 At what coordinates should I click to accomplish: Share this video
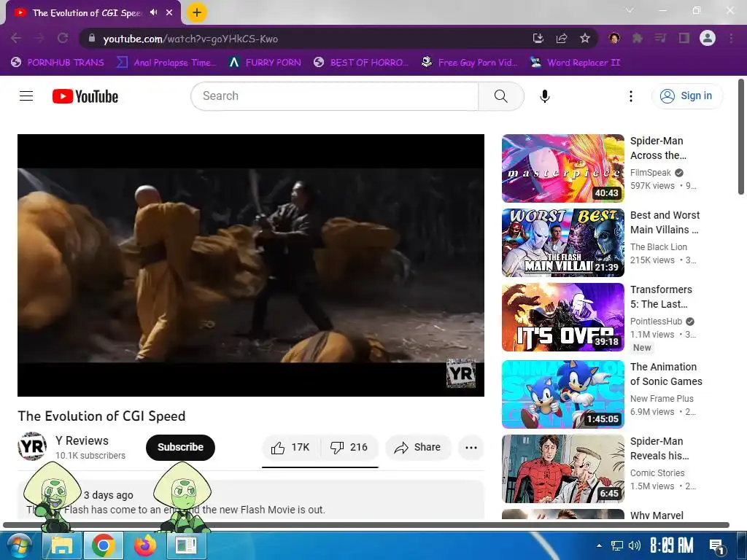pyautogui.click(x=418, y=447)
